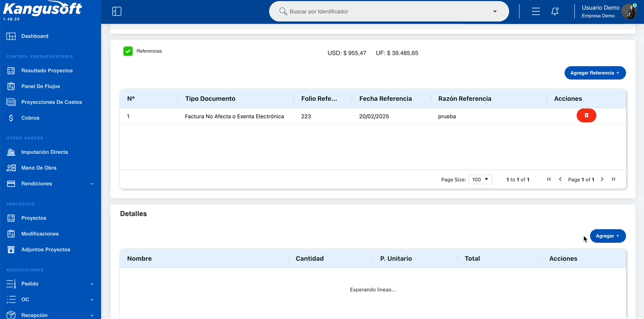The image size is (644, 319).
Task: Open Resultado Proyectos menu item
Action: 47,71
